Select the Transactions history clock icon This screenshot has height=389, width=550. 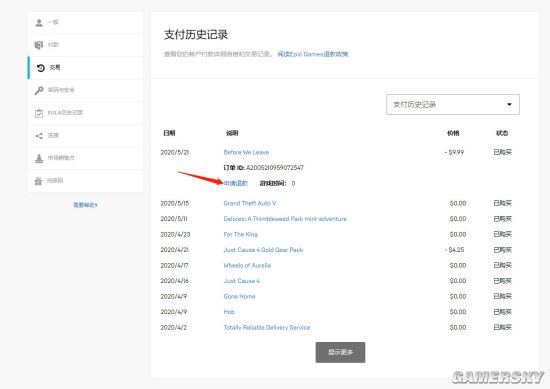click(41, 68)
